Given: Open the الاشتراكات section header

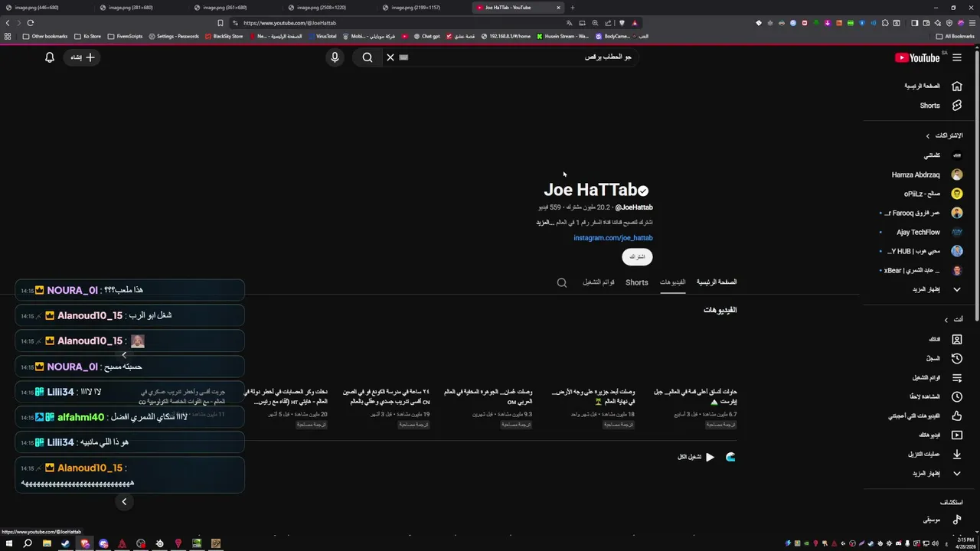Looking at the screenshot, I should pos(943,135).
